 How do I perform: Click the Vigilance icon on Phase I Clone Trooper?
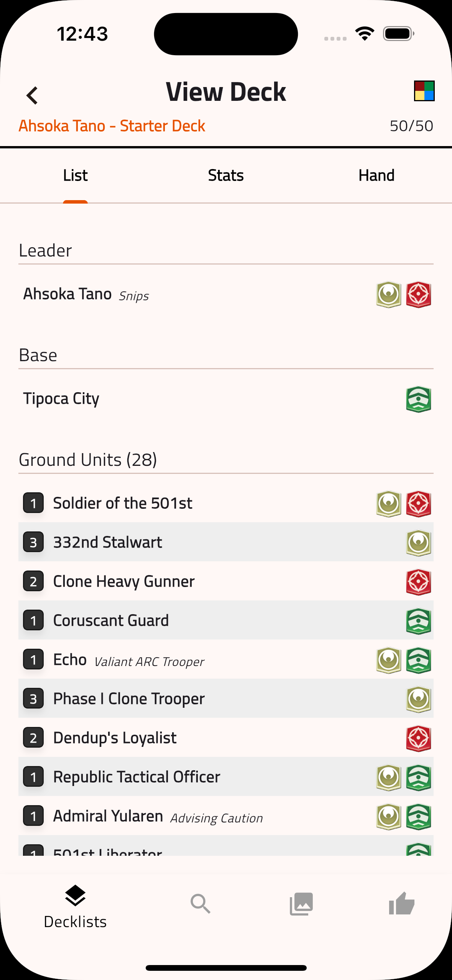[x=418, y=699]
